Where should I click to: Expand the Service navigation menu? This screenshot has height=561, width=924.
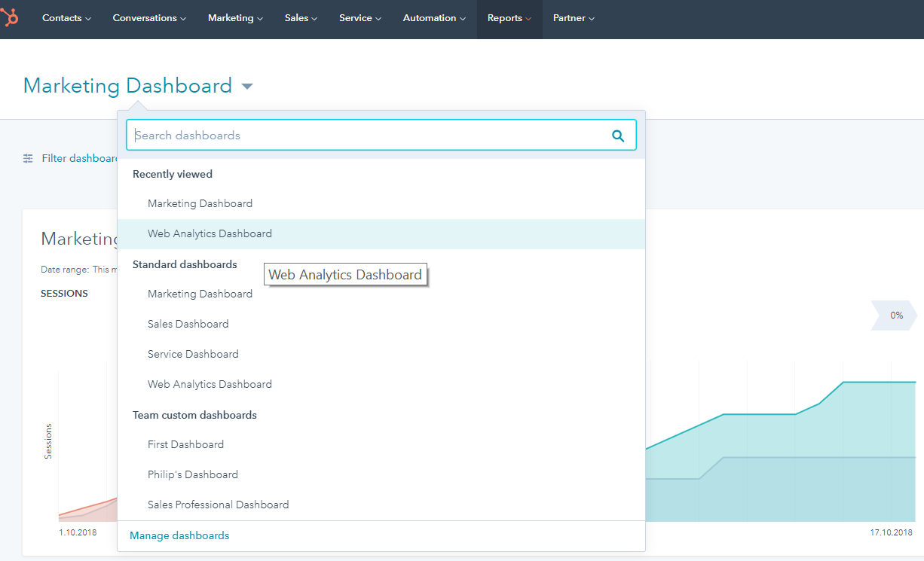coord(360,18)
